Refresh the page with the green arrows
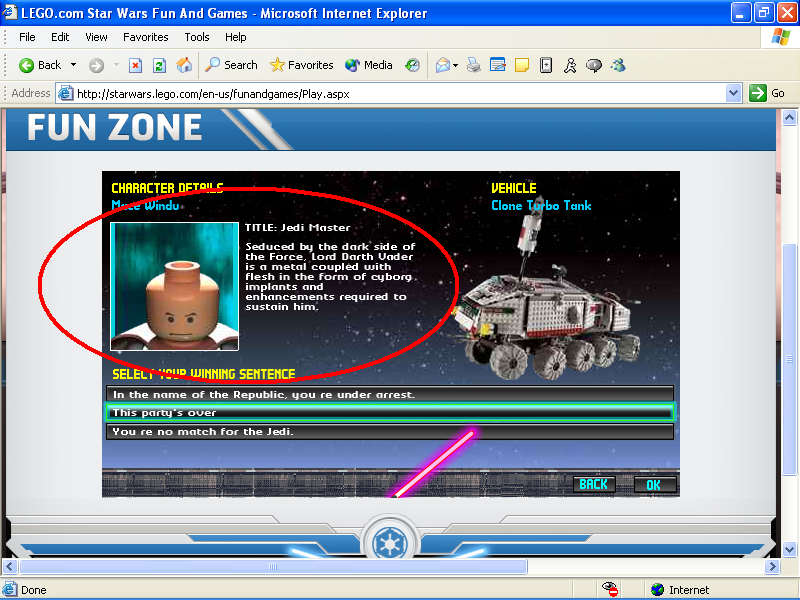This screenshot has height=600, width=800. 159,65
